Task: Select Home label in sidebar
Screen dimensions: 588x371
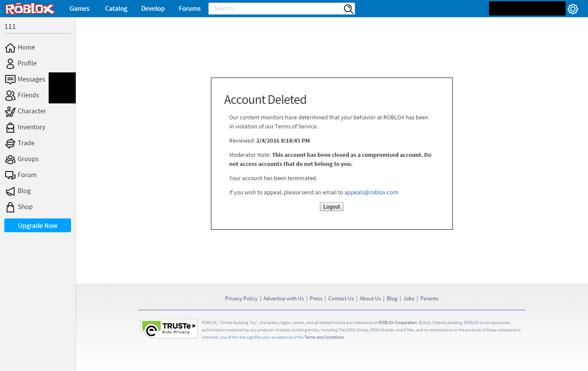Action: click(26, 47)
